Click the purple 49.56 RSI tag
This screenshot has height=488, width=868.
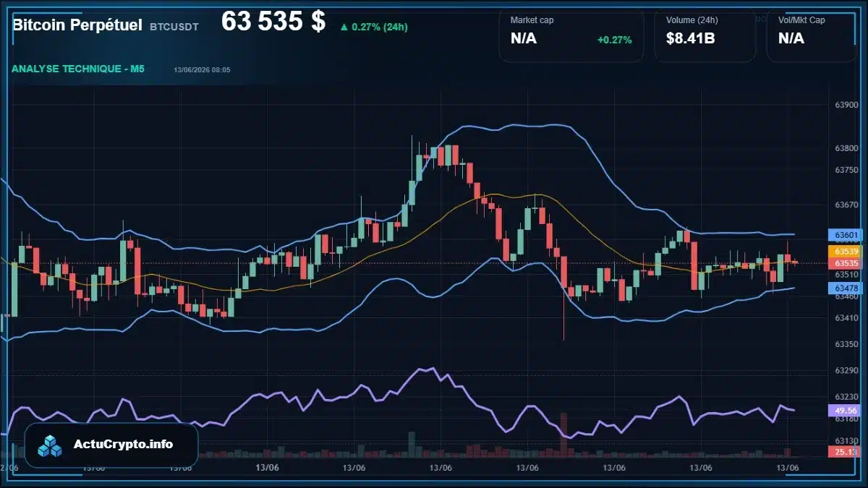click(x=846, y=410)
